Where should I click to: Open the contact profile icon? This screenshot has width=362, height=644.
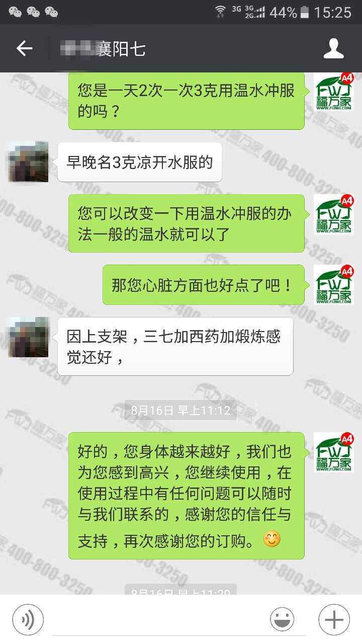click(x=333, y=48)
